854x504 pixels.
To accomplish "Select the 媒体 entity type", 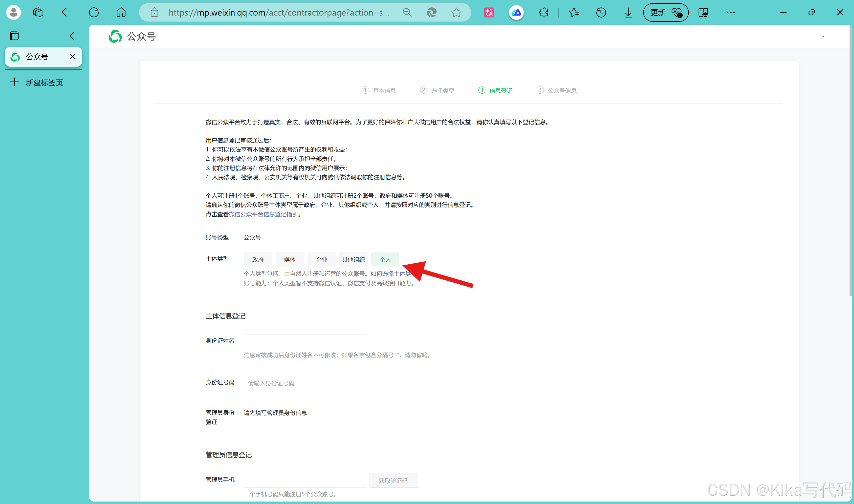I will [x=289, y=259].
